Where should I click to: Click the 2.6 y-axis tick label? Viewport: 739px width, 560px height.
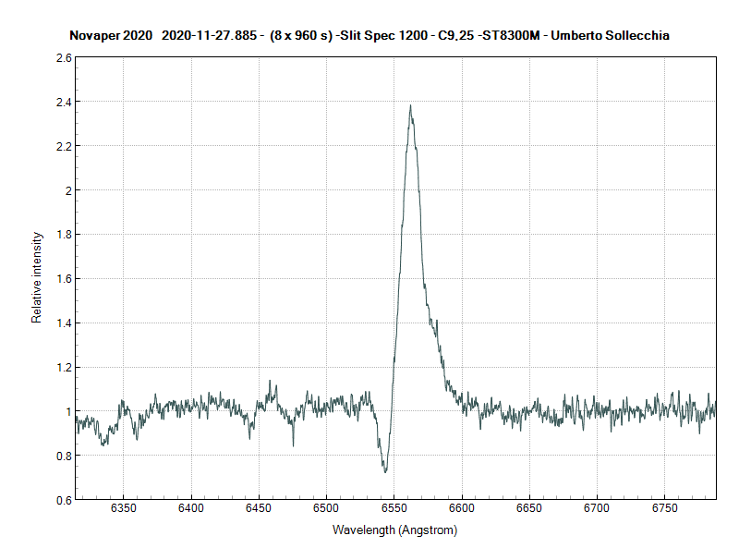coord(64,57)
